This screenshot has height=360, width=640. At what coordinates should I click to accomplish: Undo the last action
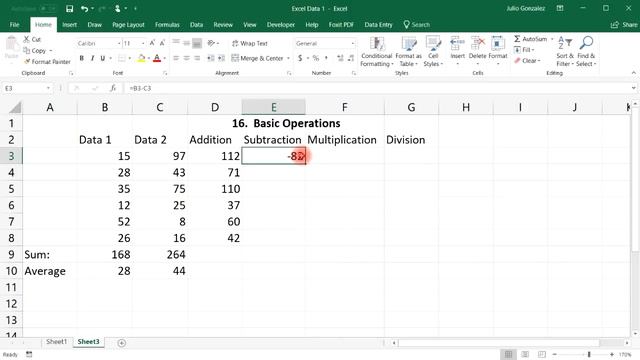pyautogui.click(x=84, y=9)
